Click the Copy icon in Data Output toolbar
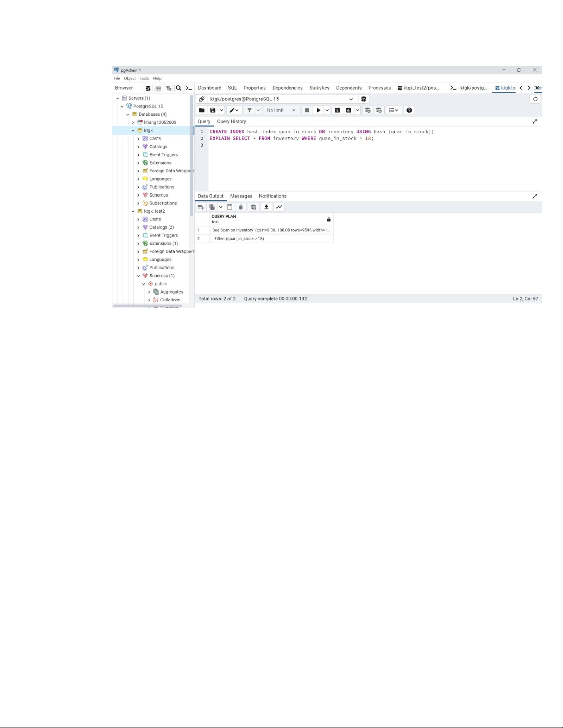The image size is (563, 728). 212,207
